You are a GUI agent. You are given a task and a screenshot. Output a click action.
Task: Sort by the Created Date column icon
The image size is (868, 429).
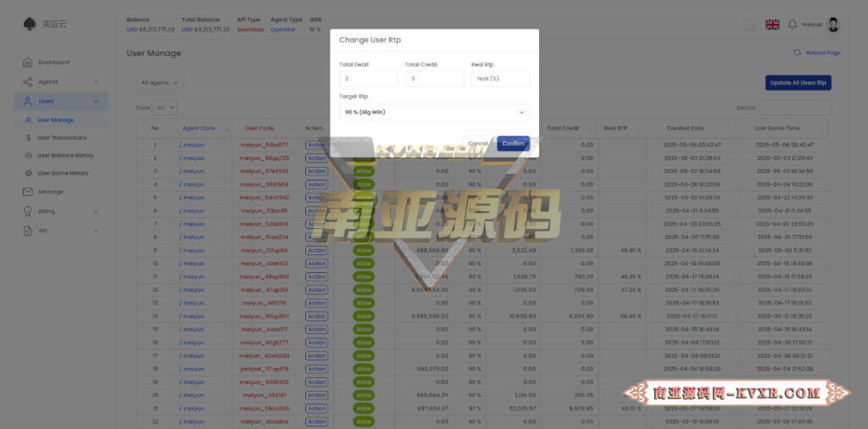731,128
